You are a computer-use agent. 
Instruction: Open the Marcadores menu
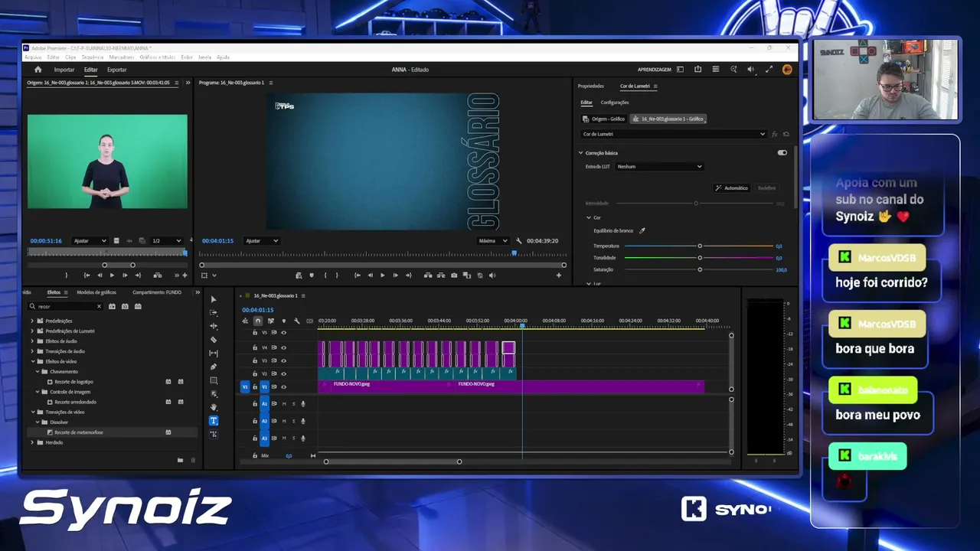(122, 57)
